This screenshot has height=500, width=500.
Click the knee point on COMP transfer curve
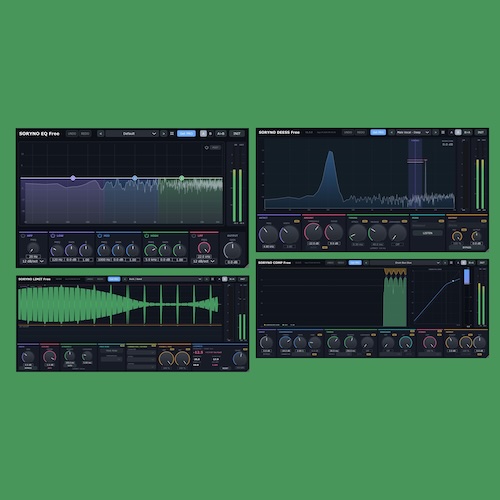[x=453, y=281]
